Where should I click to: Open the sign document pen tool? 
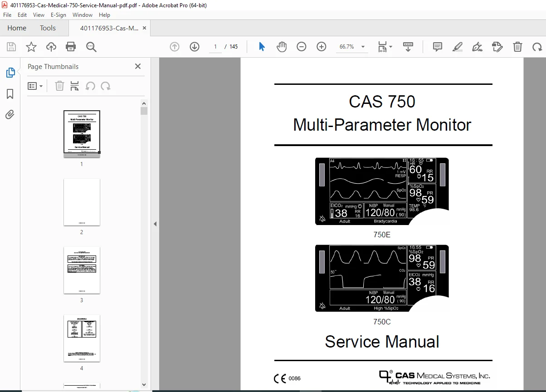coord(477,47)
